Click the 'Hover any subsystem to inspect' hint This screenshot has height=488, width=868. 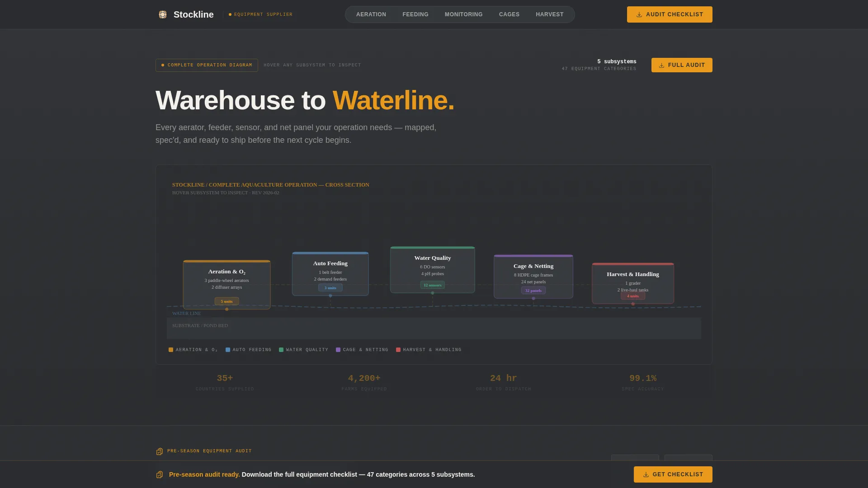point(312,65)
